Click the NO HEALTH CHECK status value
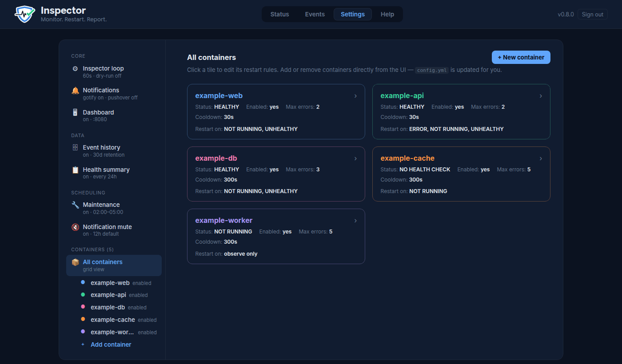The height and width of the screenshot is (364, 622). (x=425, y=170)
